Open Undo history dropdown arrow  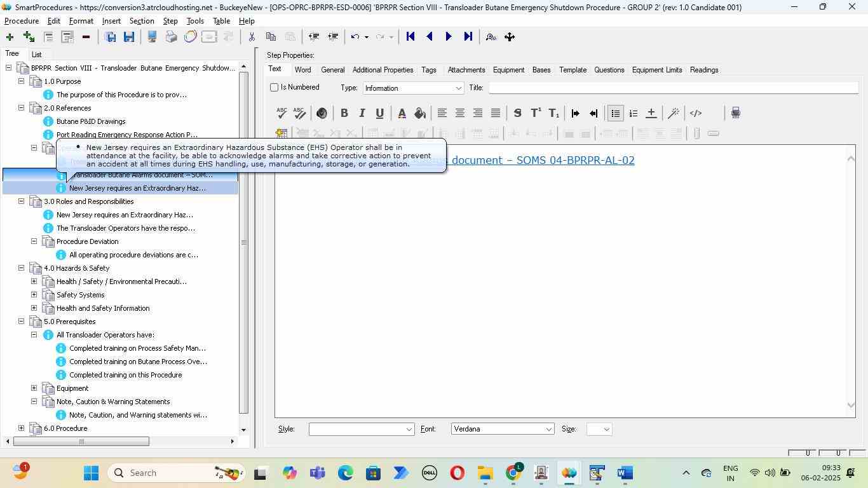click(x=367, y=37)
